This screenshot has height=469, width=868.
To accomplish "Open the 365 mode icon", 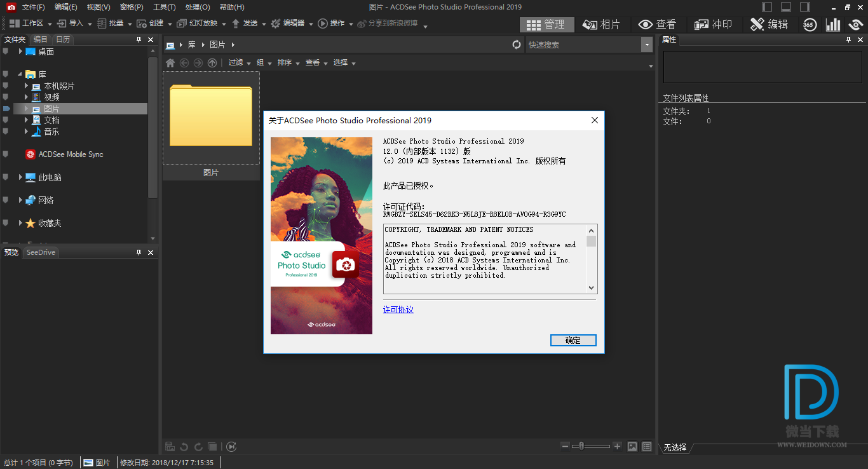I will (x=809, y=24).
